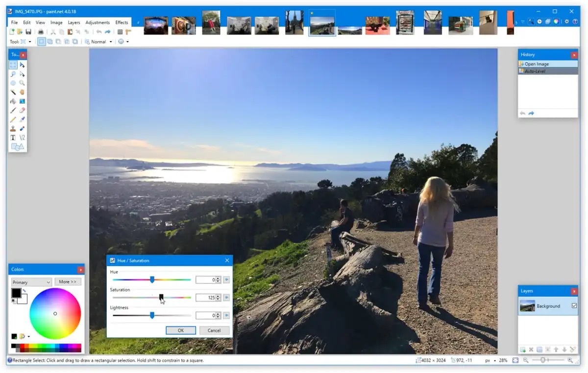Viewport: 588px width, 373px height.
Task: Select the Zoom magnifier tool
Action: click(x=22, y=83)
